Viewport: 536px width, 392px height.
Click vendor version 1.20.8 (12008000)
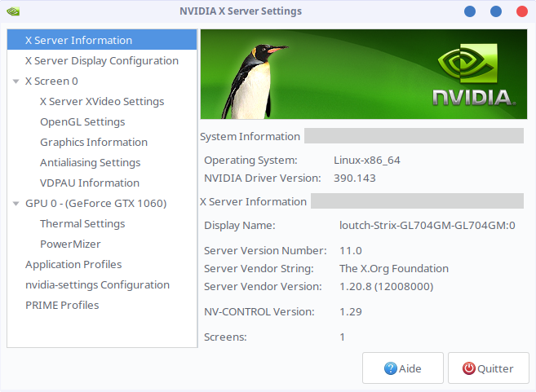[386, 286]
